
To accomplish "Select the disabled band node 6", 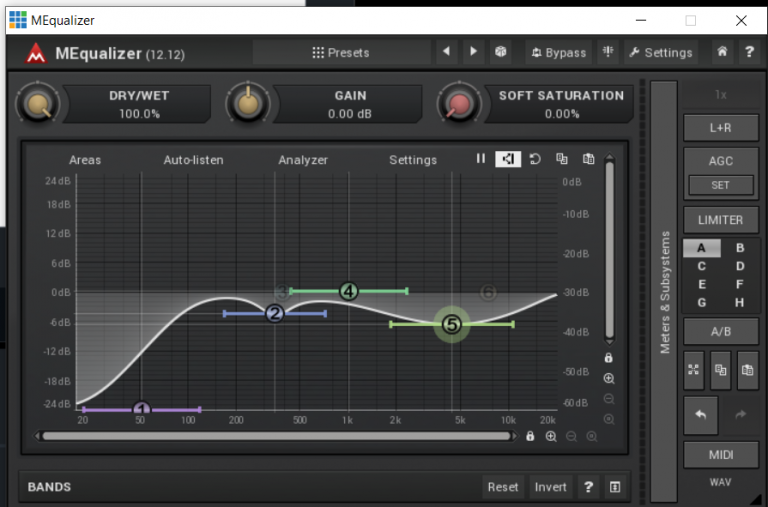I will (x=488, y=292).
